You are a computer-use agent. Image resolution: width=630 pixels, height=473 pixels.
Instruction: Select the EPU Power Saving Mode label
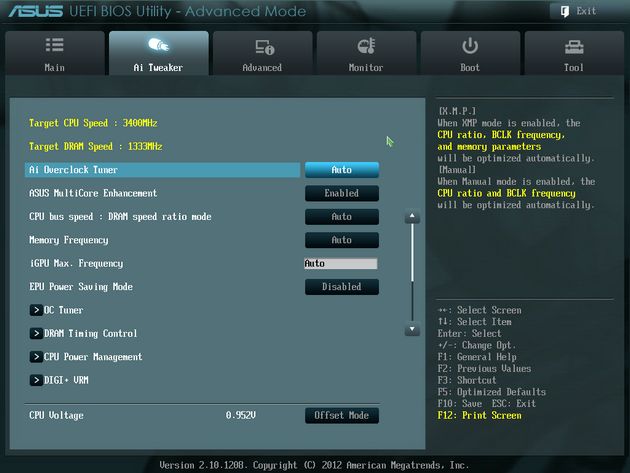[81, 287]
